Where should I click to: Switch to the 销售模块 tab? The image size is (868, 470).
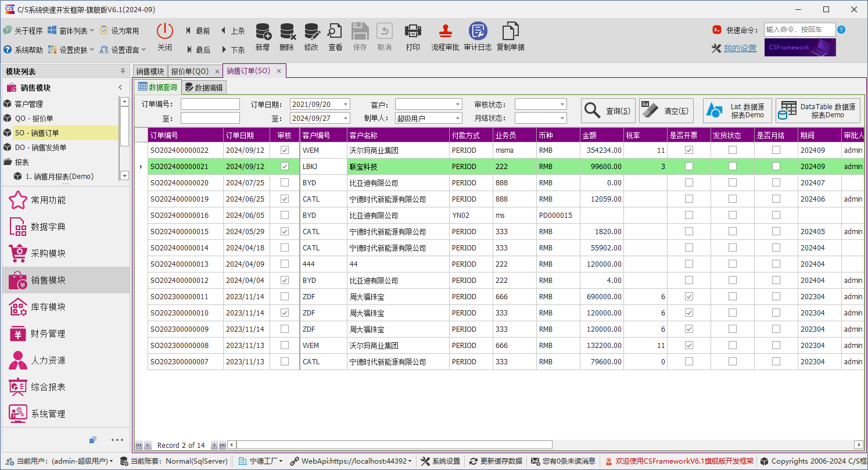tap(150, 71)
